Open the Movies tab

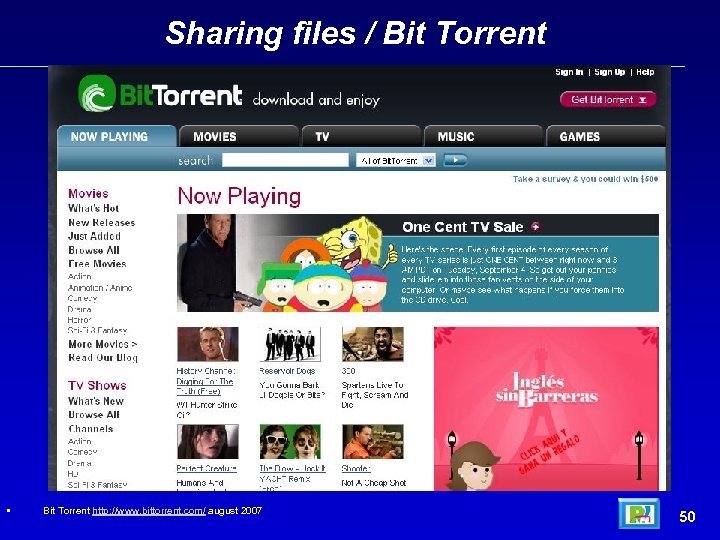click(239, 136)
